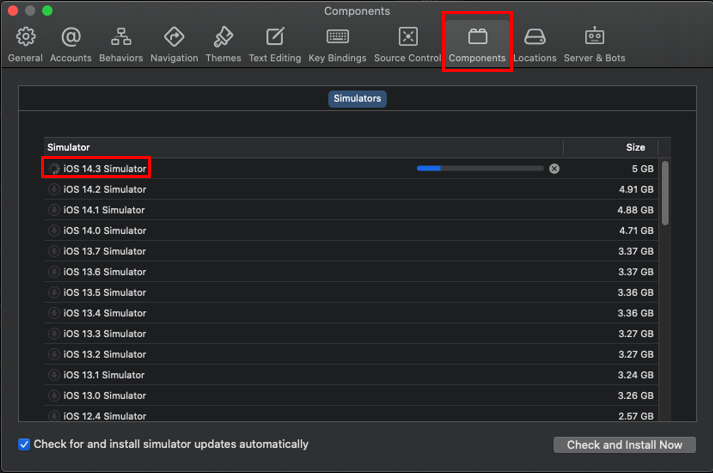Cancel the iOS 14.3 Simulator download

[554, 169]
